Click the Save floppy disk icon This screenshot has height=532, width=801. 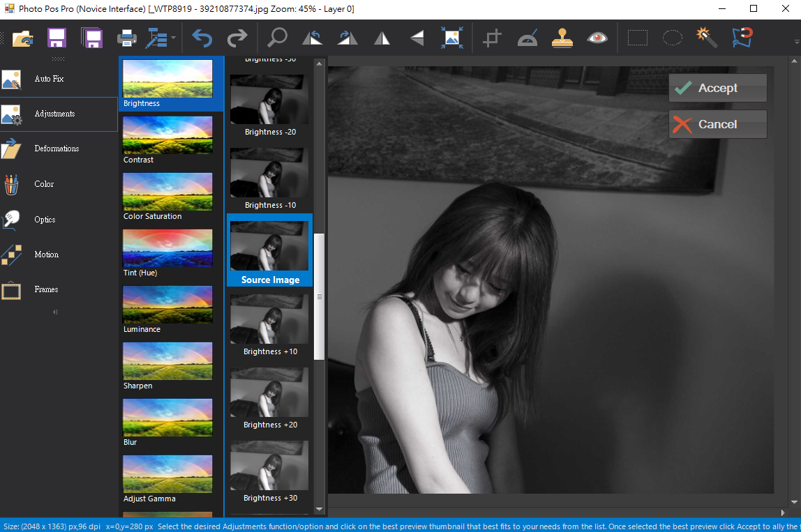tap(57, 38)
